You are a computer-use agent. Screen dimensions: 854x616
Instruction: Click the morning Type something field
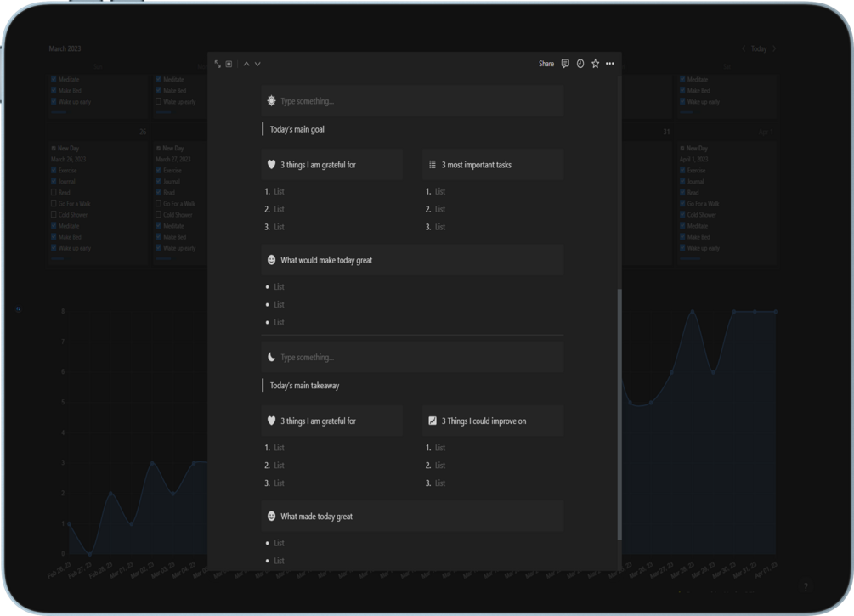[412, 101]
